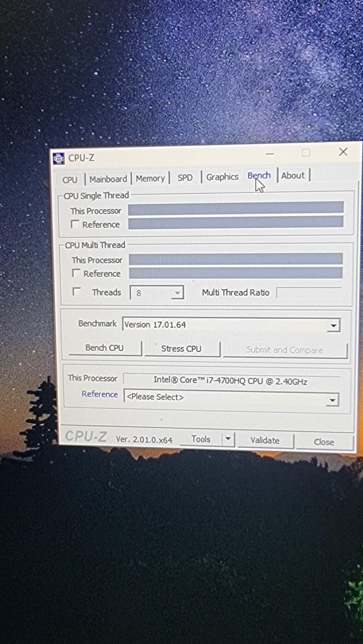
Task: Tick the Threads checkbox
Action: (x=77, y=291)
